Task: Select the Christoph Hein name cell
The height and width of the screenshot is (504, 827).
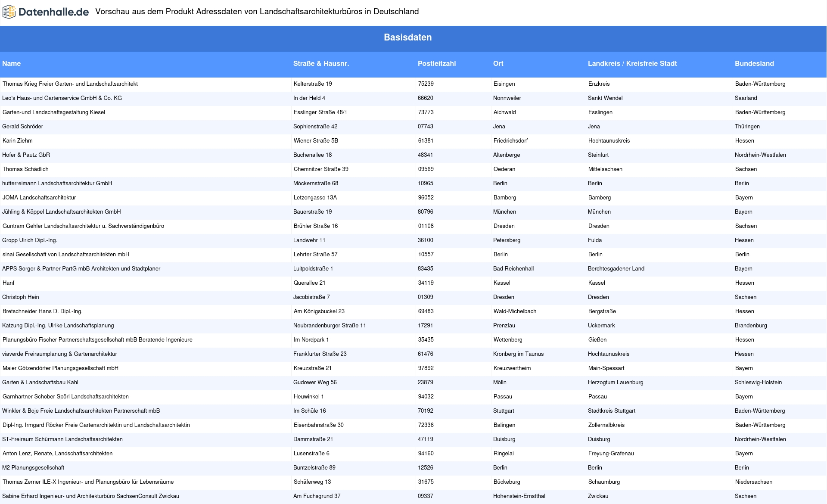Action: pyautogui.click(x=21, y=297)
